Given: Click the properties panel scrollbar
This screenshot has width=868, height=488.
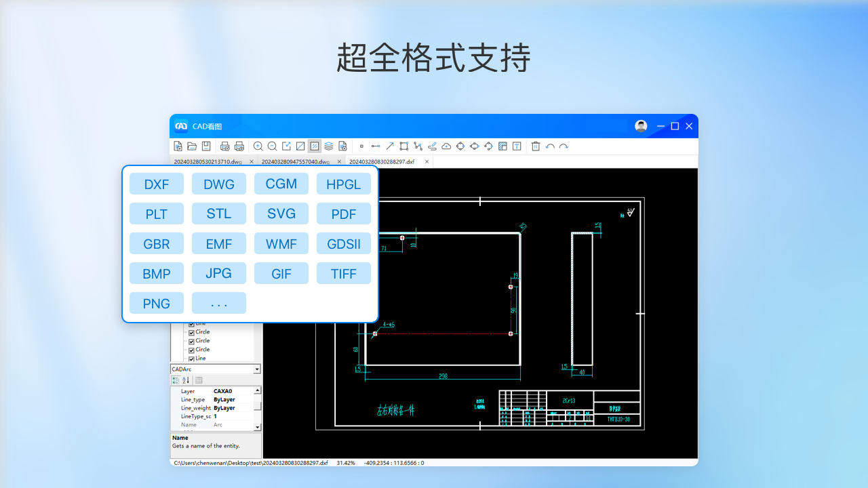Looking at the screenshot, I should 257,407.
